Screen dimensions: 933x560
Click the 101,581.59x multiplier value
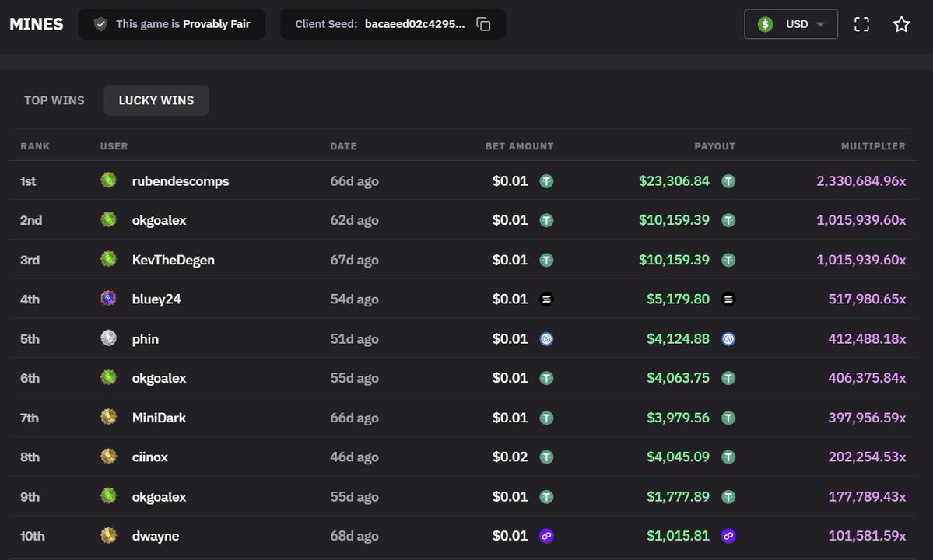(x=867, y=536)
